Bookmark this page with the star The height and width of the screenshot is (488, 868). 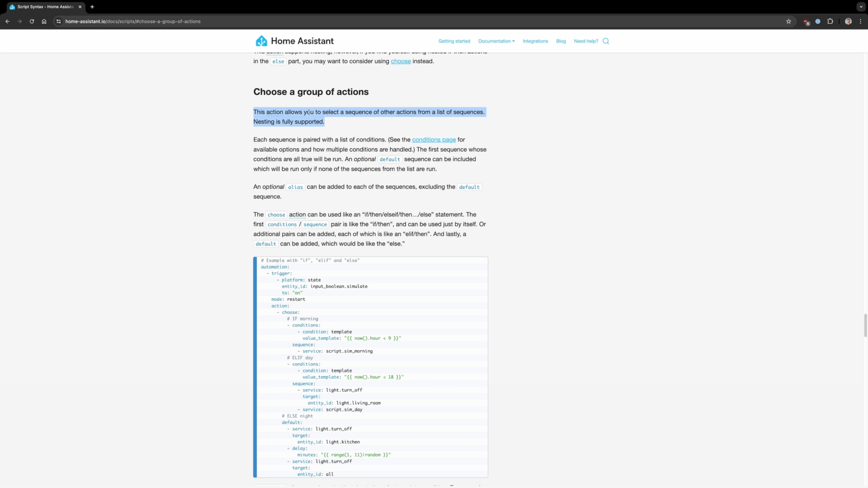[x=789, y=21]
